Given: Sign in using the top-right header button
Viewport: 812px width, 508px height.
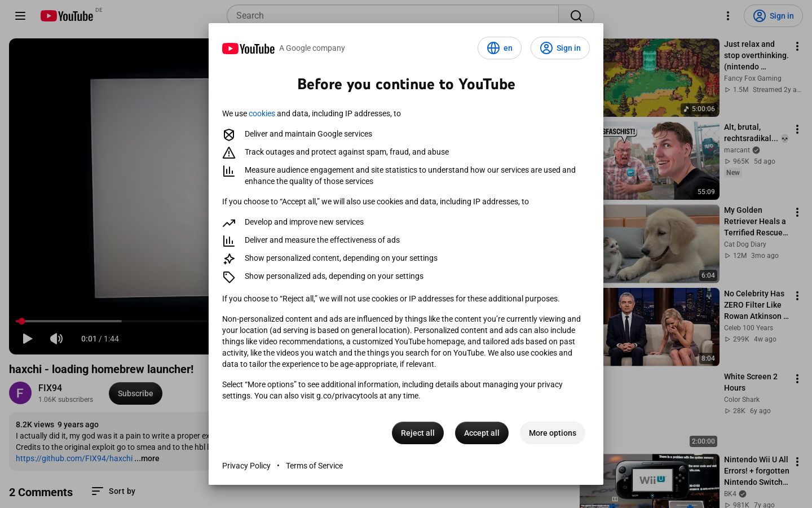Looking at the screenshot, I should tap(773, 16).
